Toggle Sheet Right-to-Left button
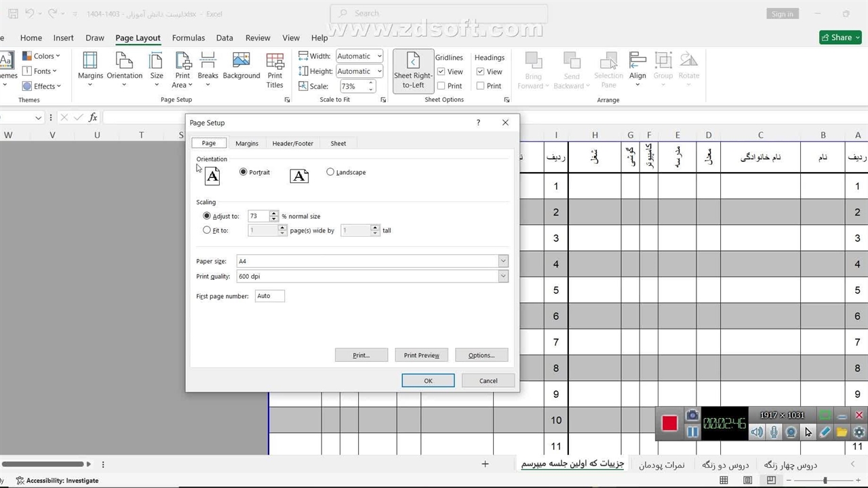The width and height of the screenshot is (868, 488). pyautogui.click(x=413, y=70)
